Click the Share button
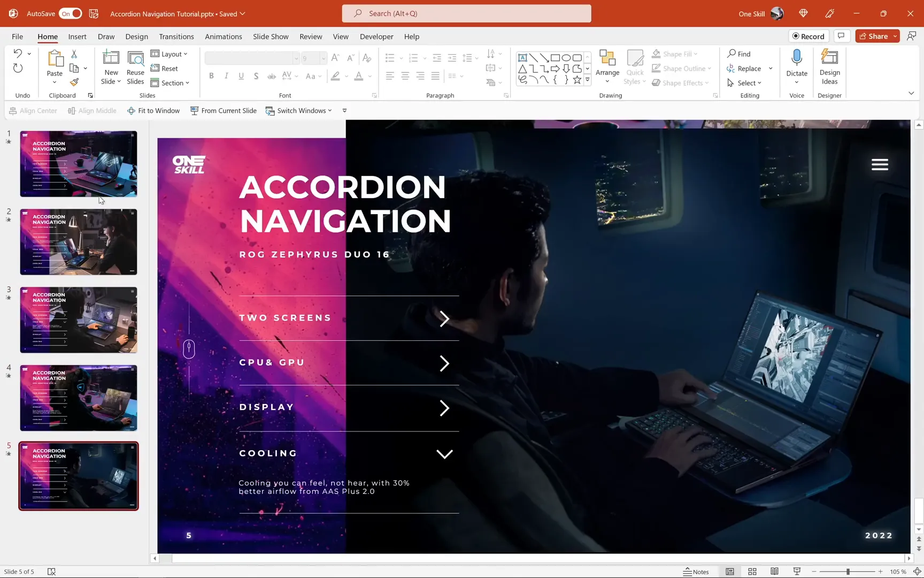Viewport: 924px width, 578px height. (877, 36)
